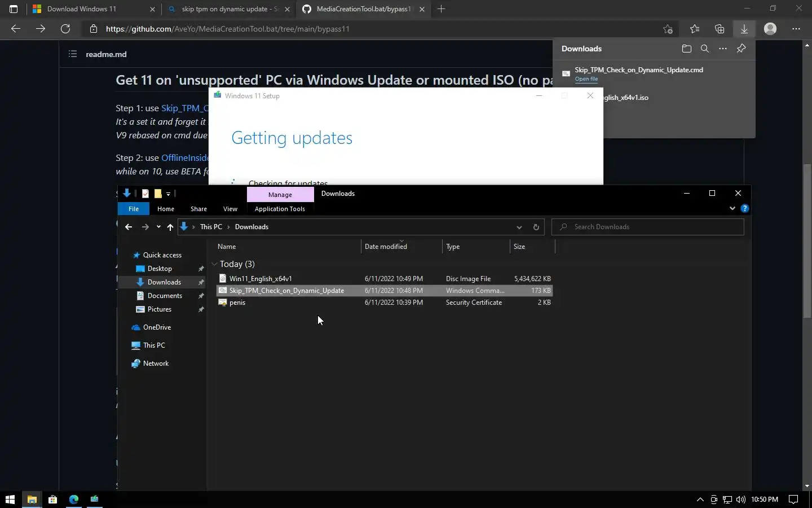The image size is (812, 508).
Task: Open the Application Tools ribbon tab
Action: 280,209
